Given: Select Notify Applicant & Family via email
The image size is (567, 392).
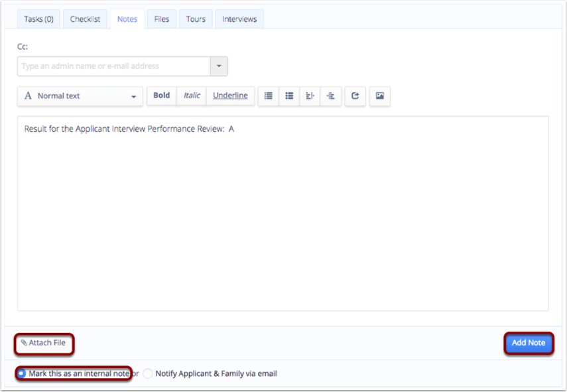Looking at the screenshot, I should coord(147,373).
